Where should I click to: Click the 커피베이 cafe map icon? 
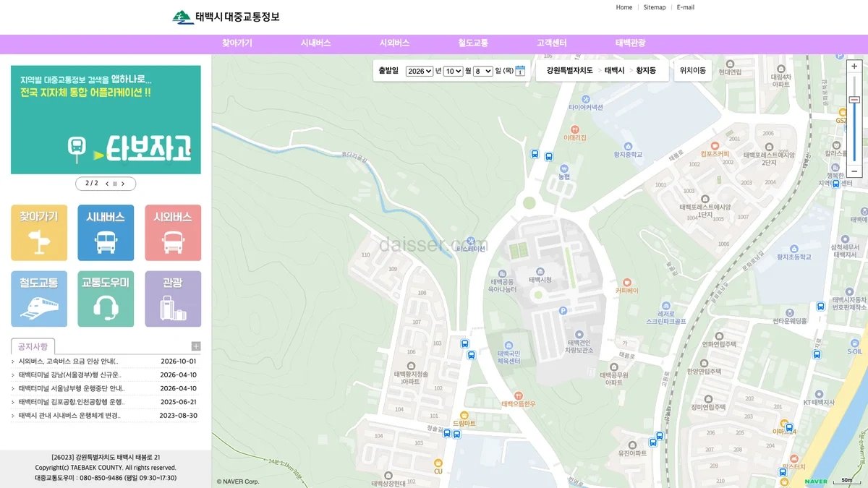(x=626, y=282)
